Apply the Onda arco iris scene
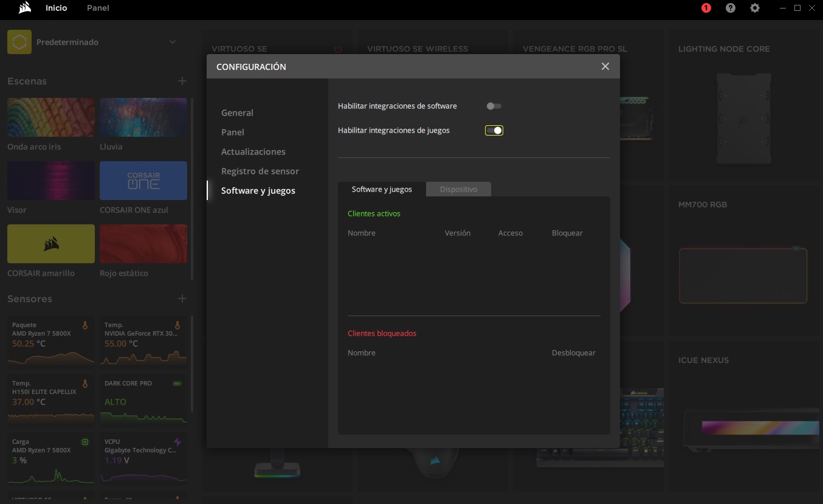 tap(51, 117)
